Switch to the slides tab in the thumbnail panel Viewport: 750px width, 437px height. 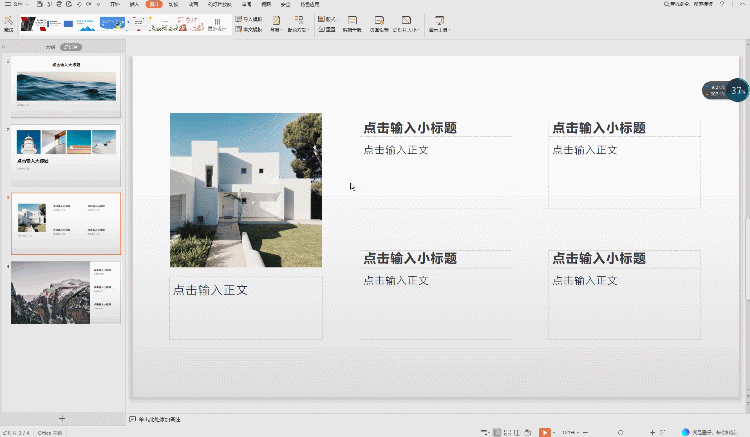point(70,47)
